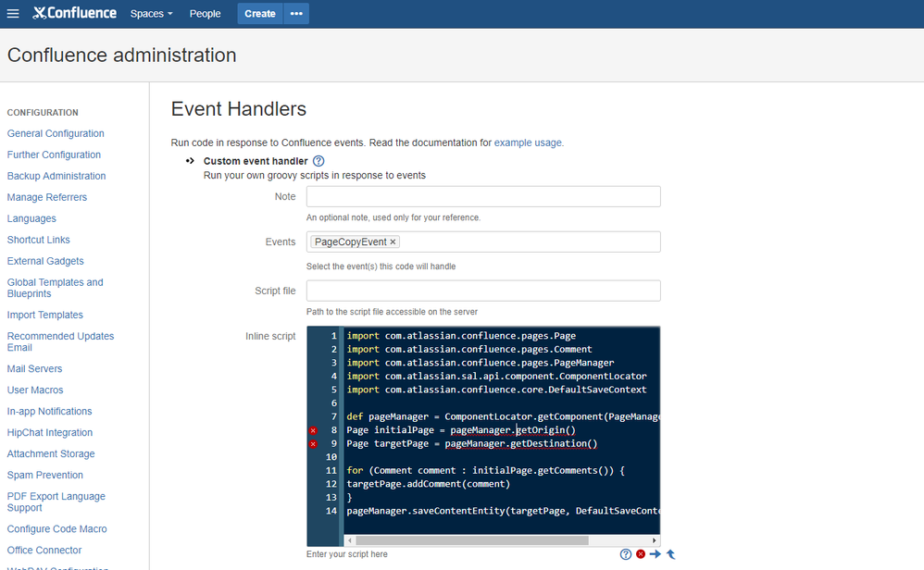Open help for Custom event handler
The image size is (924, 570).
[x=318, y=161]
